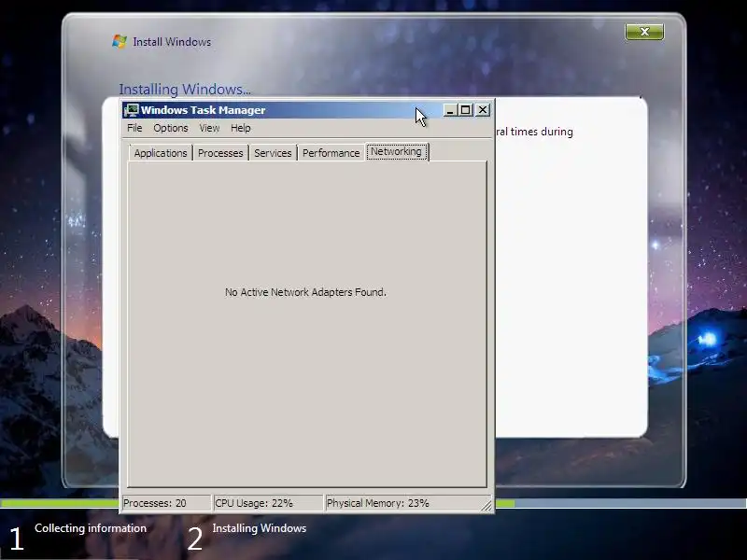Click the 'No Active Network Adapters Found.' message
747x560 pixels.
(305, 292)
